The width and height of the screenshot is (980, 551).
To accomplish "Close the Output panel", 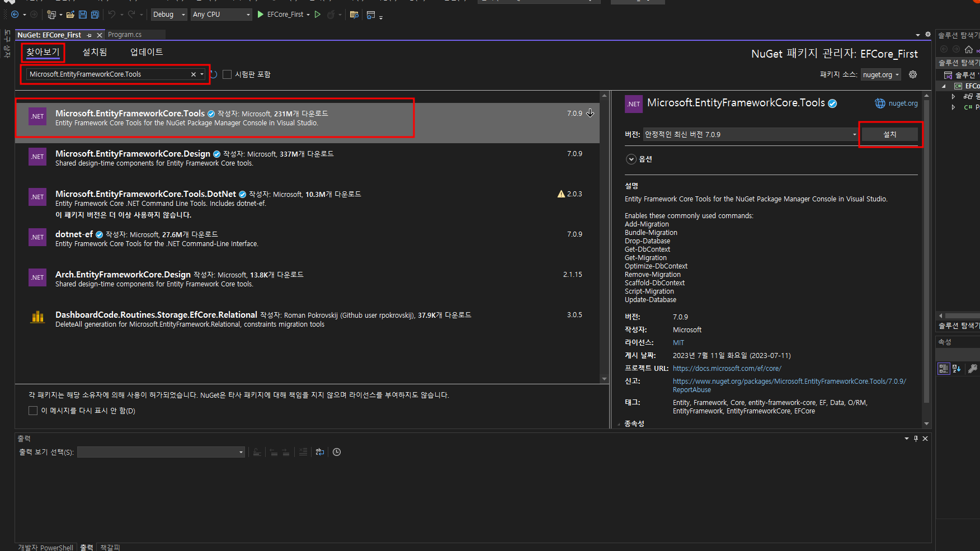I will [925, 439].
